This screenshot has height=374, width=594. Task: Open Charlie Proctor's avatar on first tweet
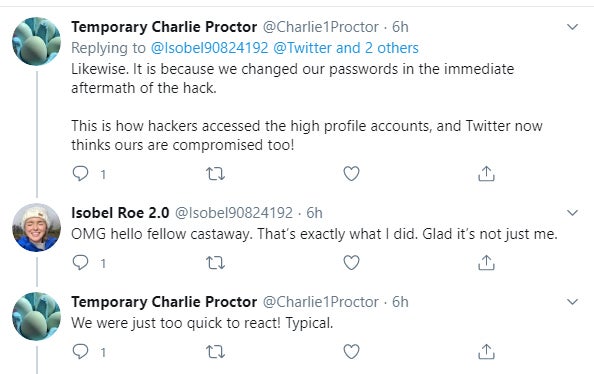pyautogui.click(x=36, y=41)
